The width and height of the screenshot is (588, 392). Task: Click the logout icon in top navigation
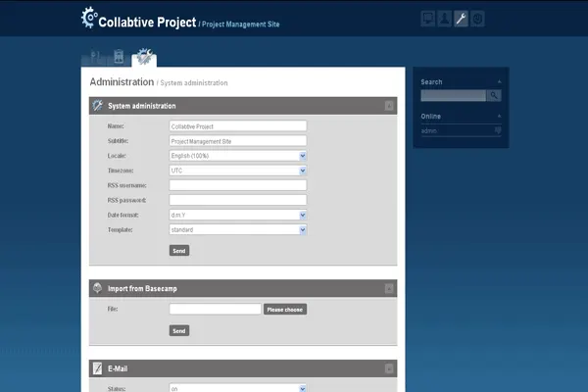pyautogui.click(x=477, y=18)
